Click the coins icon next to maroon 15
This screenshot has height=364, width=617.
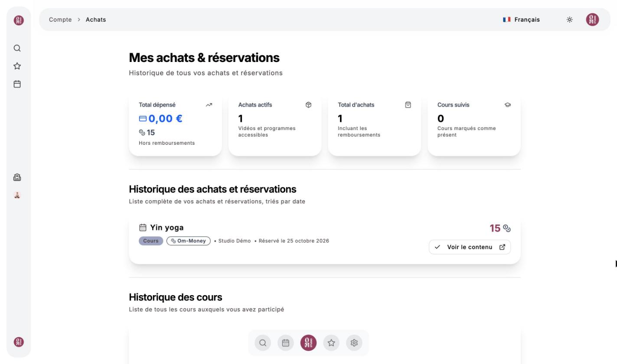click(x=506, y=228)
